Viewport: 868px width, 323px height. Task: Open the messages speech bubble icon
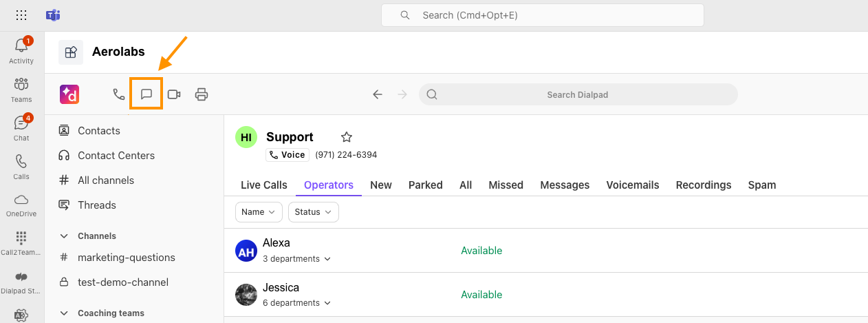click(147, 94)
